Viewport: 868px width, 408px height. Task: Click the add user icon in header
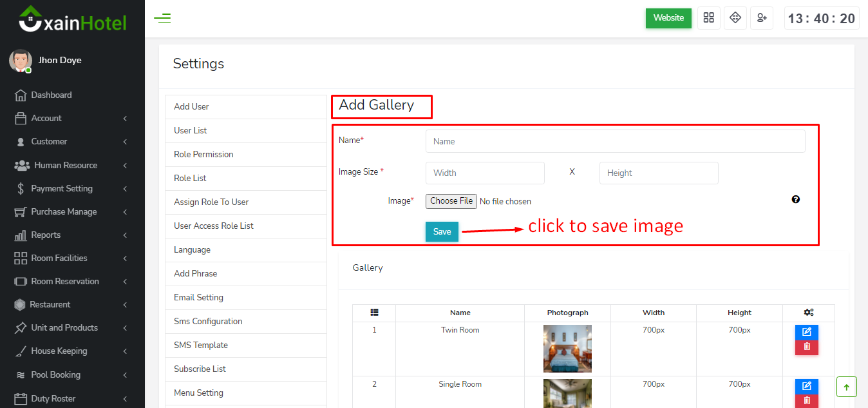(x=762, y=18)
